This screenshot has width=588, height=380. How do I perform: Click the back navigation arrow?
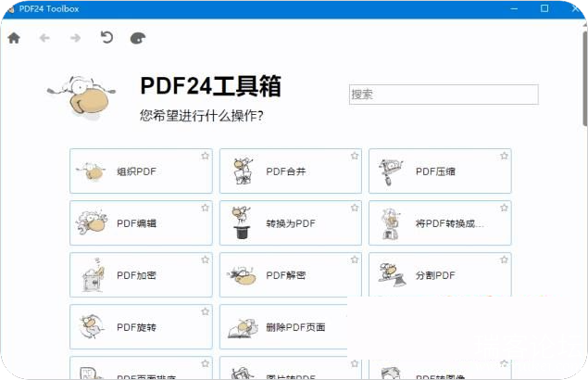click(44, 38)
